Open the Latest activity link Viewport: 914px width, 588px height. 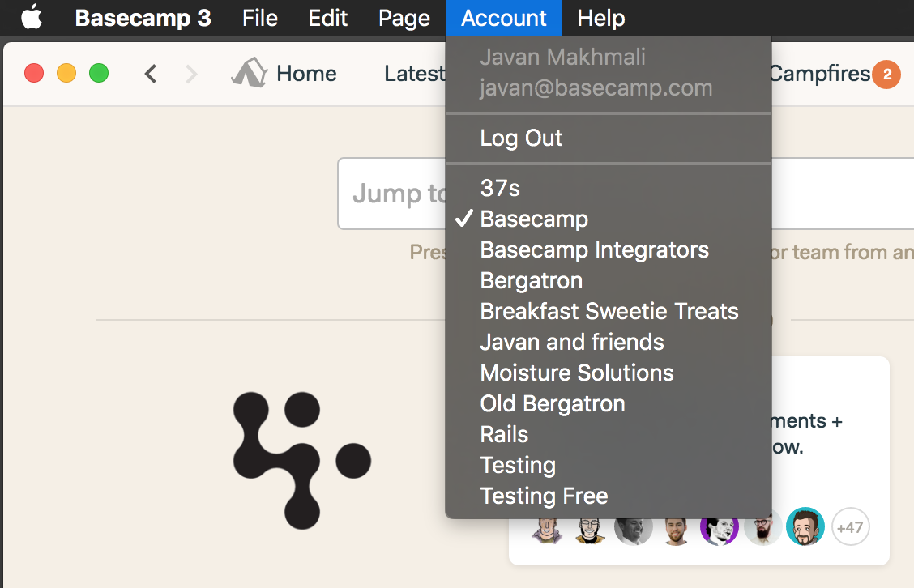tap(414, 74)
